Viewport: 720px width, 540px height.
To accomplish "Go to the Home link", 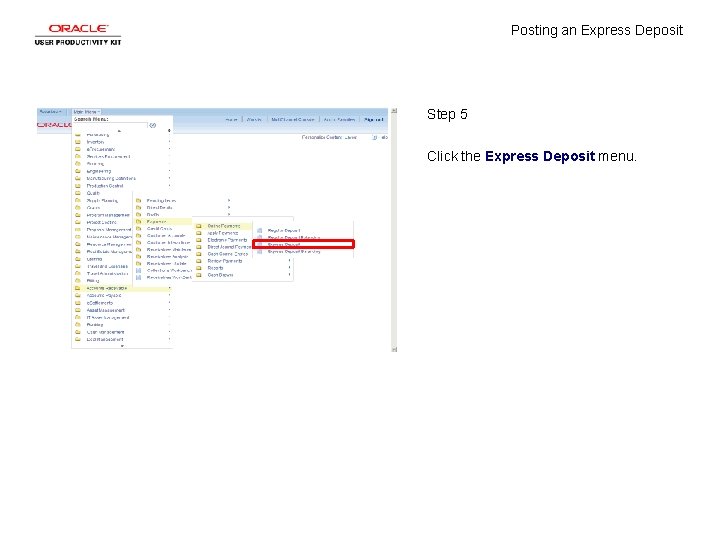I will click(231, 119).
